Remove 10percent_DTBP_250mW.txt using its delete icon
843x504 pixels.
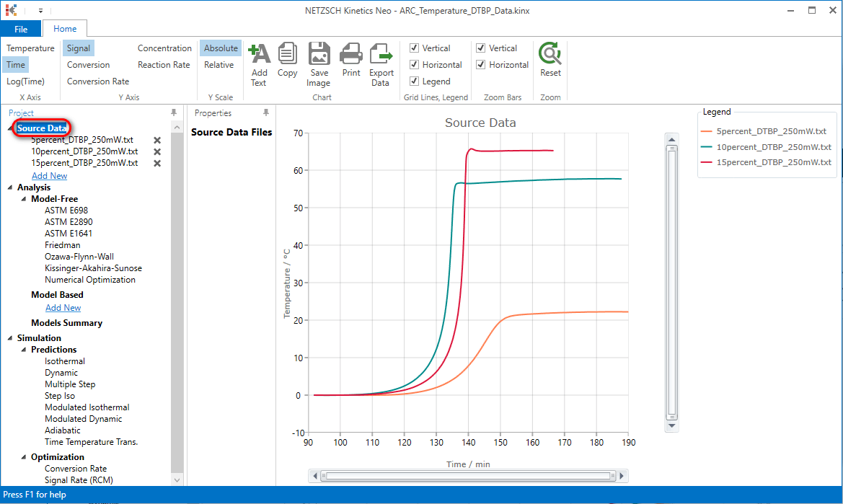pyautogui.click(x=156, y=151)
